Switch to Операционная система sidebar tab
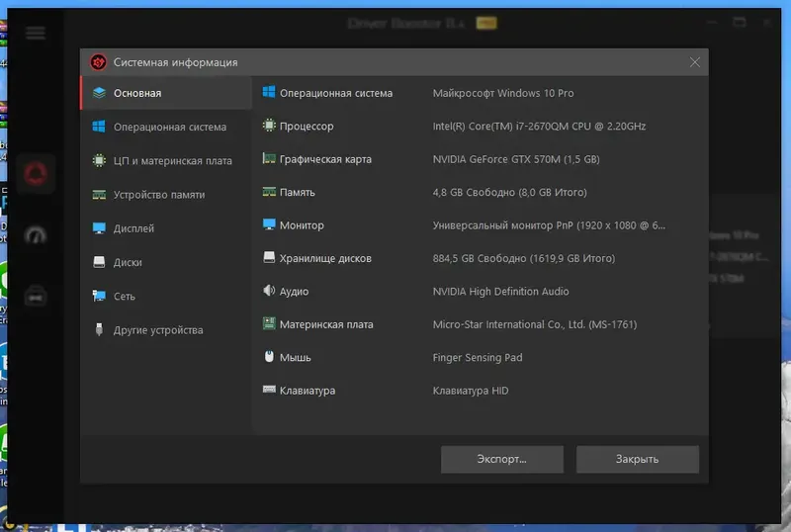 166,127
